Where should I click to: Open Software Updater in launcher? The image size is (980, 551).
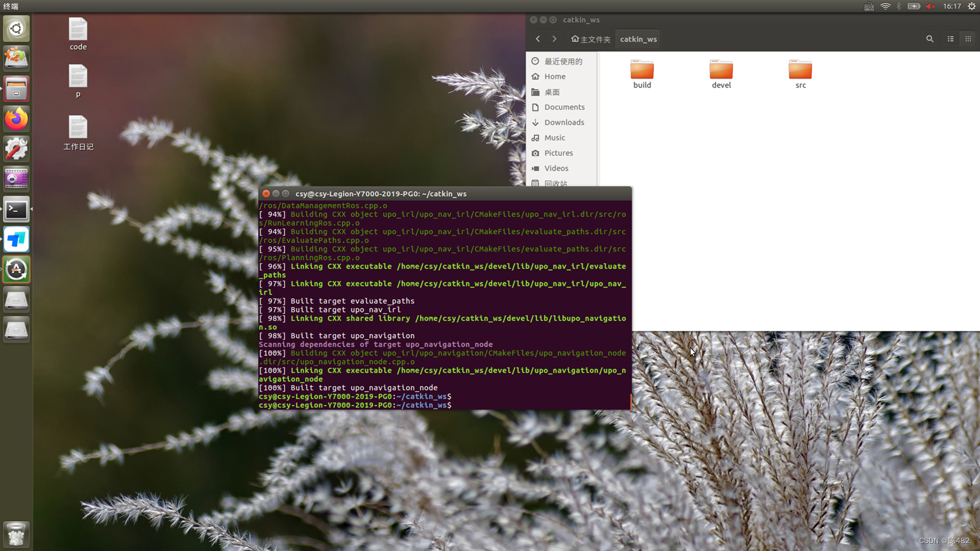click(16, 270)
